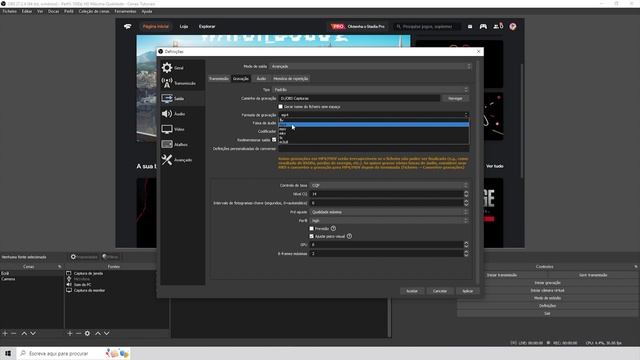Image resolution: width=640 pixels, height=360 pixels.
Task: Open the Windows Start menu
Action: pos(8,353)
